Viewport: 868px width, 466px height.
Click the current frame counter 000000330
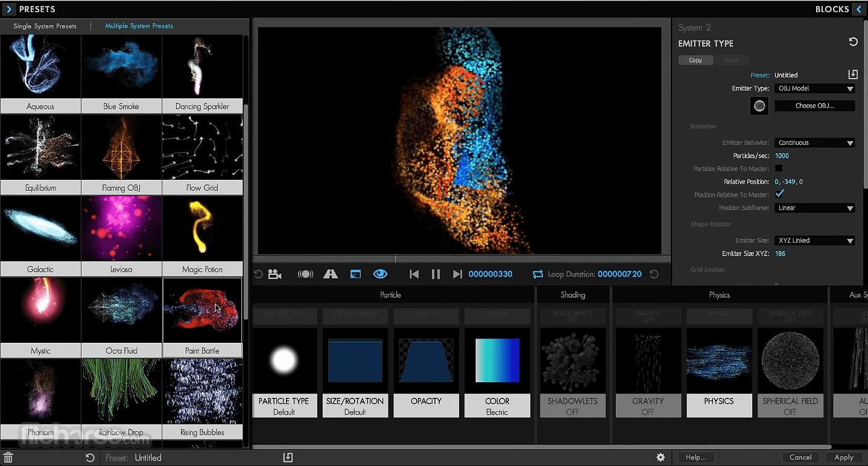(x=490, y=274)
